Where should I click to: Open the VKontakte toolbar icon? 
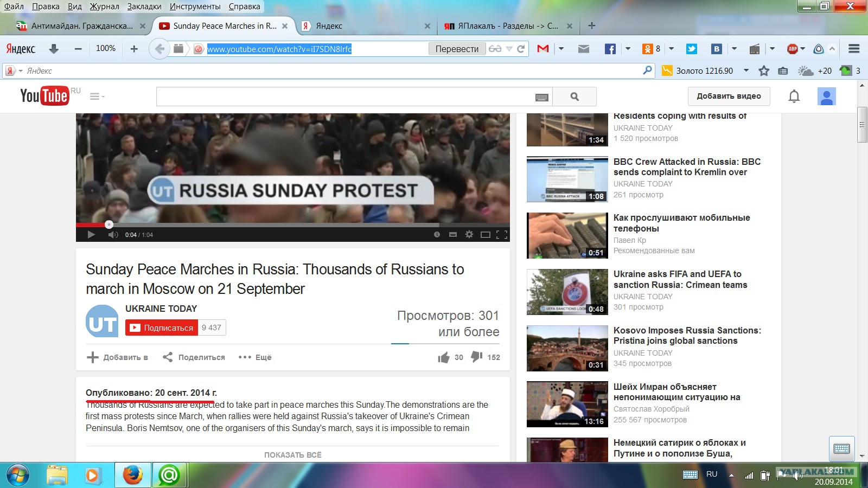(717, 49)
